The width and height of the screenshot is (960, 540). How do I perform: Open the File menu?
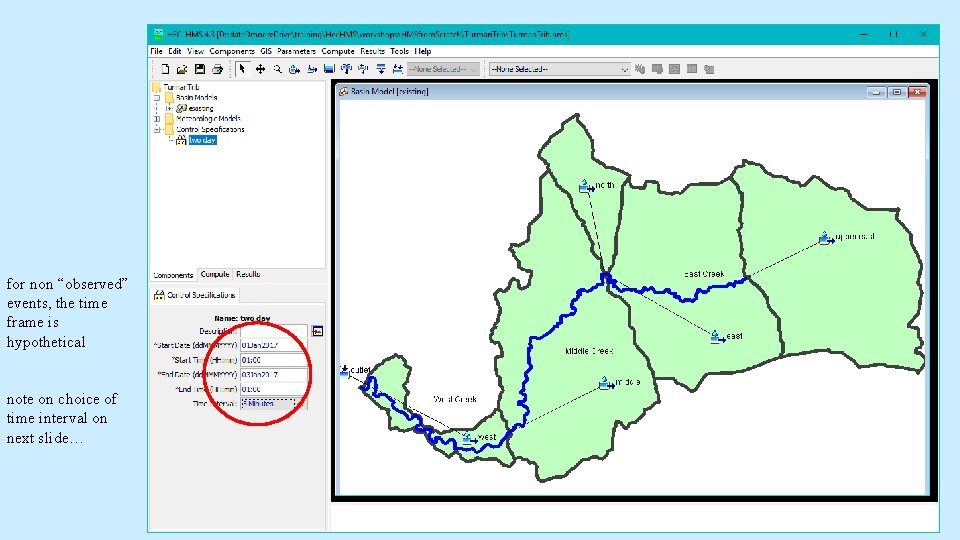coord(157,51)
